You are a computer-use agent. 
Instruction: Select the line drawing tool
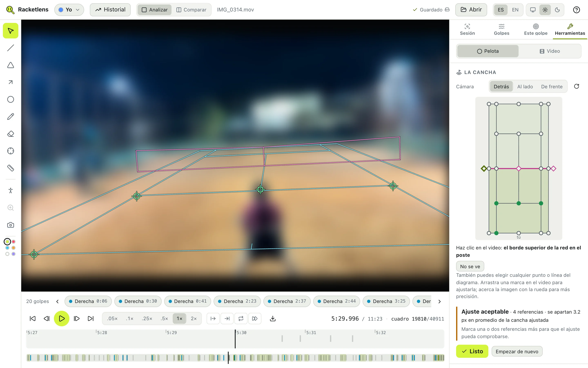coord(10,48)
